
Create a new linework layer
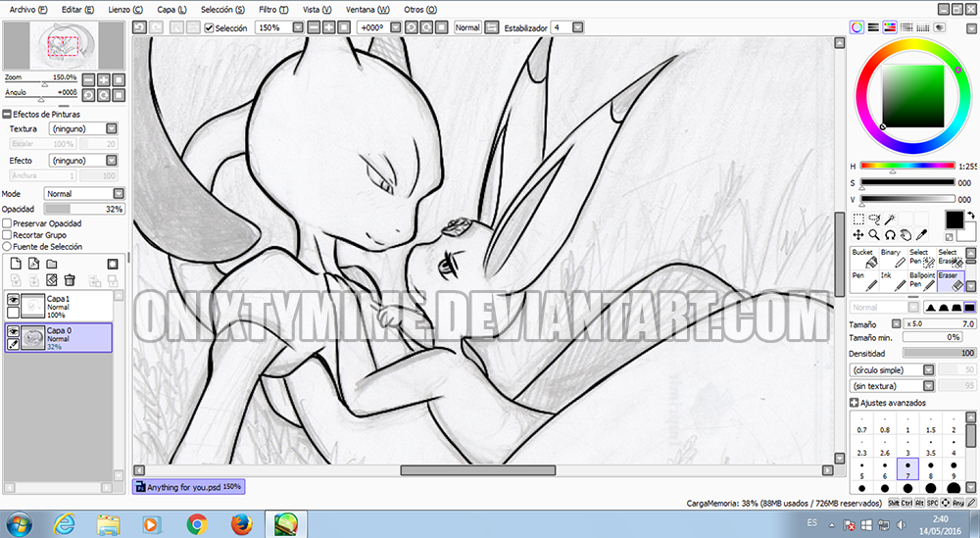coord(33,264)
